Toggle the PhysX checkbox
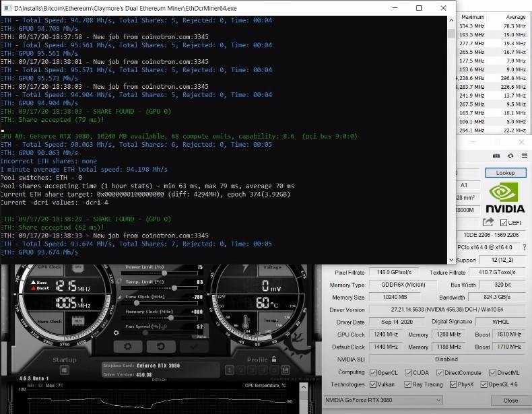Image resolution: width=532 pixels, height=414 pixels. 453,384
